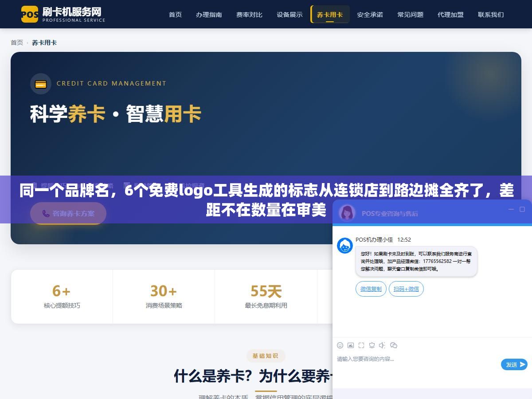
Task: Click the 6+ 核心提额技巧 stat card
Action: [62, 297]
